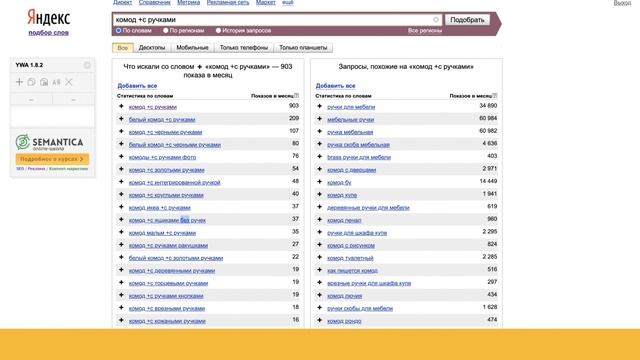
Task: Open the 'Маркет' top link
Action: (x=266, y=2)
